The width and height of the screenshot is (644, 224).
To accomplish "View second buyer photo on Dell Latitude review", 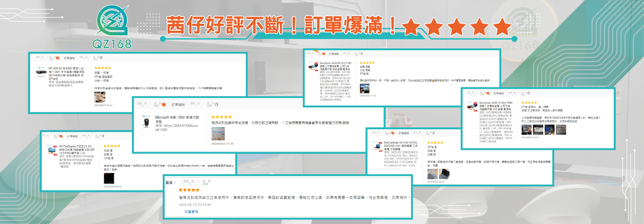I will 444,174.
